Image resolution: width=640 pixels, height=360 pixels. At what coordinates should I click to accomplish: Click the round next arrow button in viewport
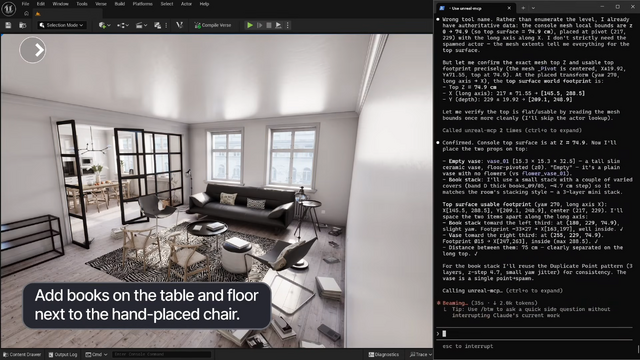click(33, 50)
